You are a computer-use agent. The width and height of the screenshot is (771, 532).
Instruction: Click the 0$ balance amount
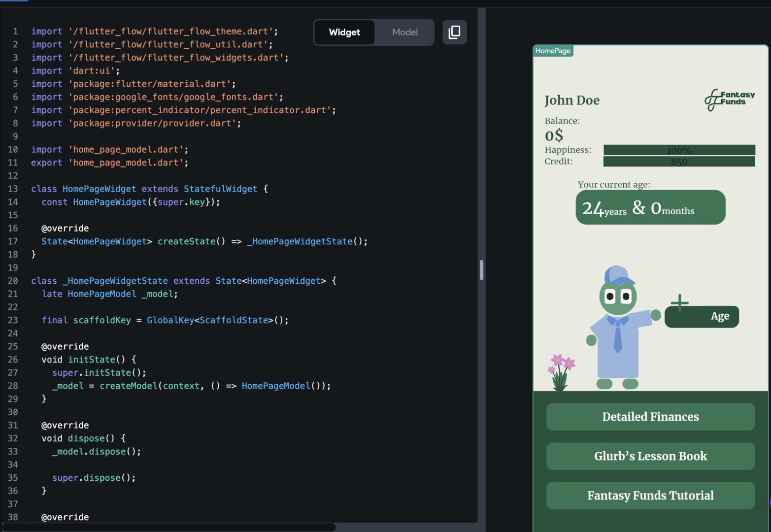click(x=554, y=135)
